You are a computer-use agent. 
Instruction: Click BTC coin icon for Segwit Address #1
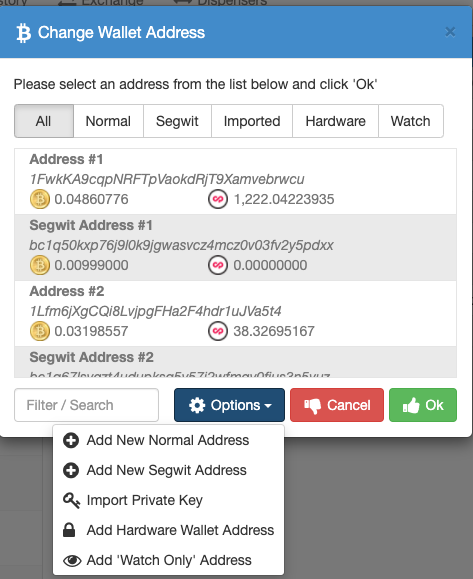[40, 265]
